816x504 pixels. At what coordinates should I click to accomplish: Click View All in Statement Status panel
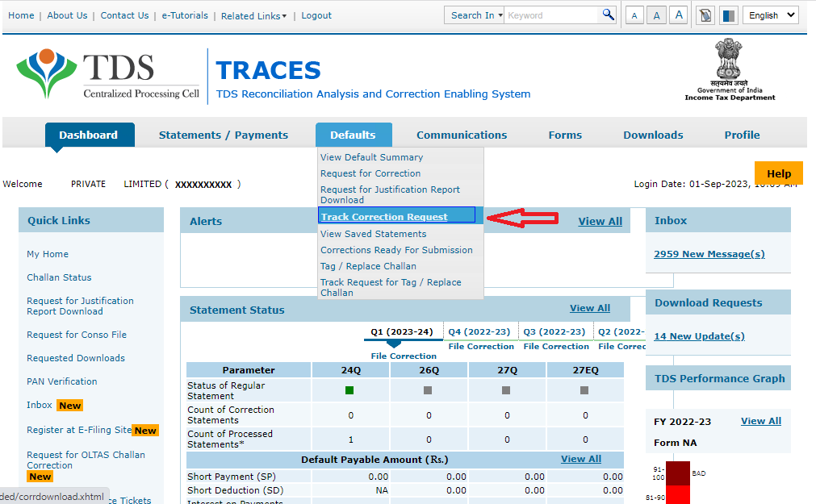pyautogui.click(x=590, y=308)
